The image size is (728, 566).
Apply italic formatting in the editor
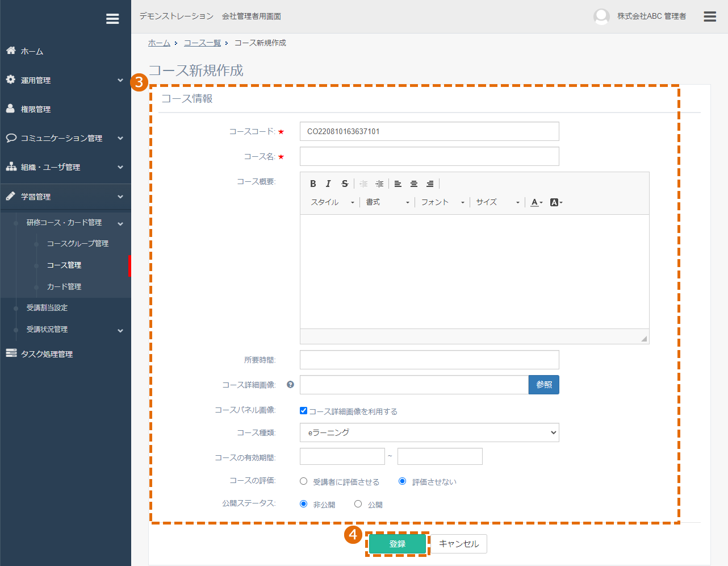[328, 184]
